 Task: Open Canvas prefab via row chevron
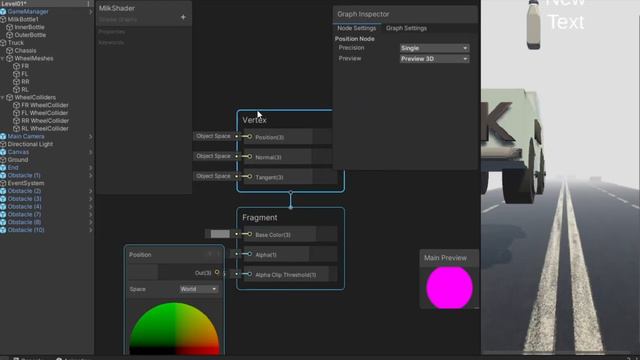(91, 152)
